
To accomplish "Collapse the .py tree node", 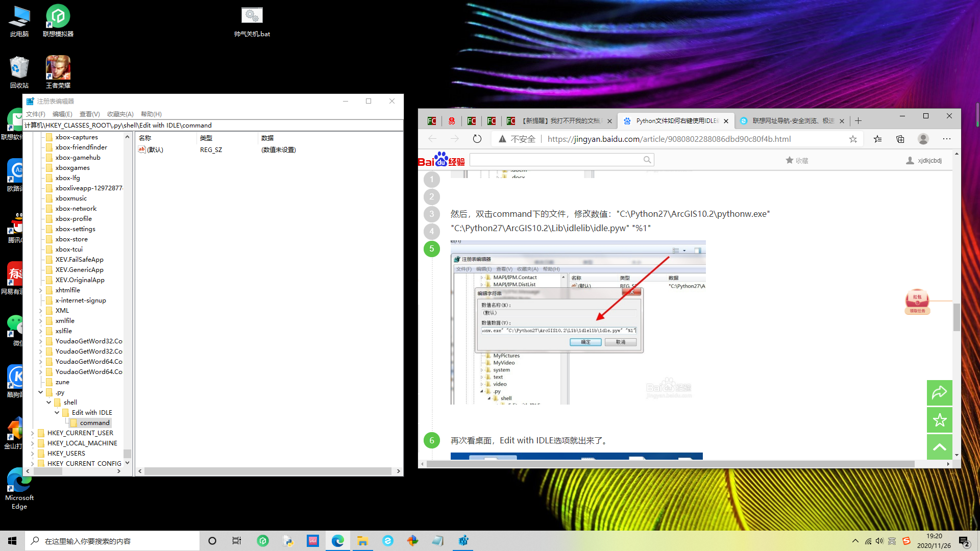I will [x=40, y=392].
